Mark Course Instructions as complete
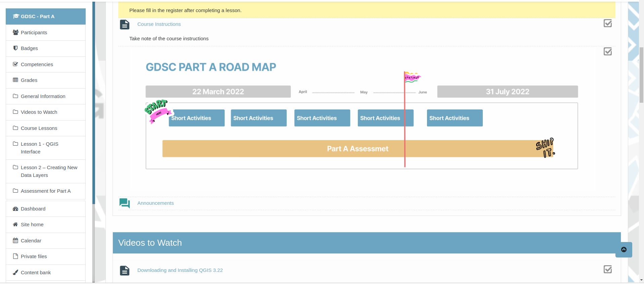644x284 pixels. pyautogui.click(x=607, y=23)
